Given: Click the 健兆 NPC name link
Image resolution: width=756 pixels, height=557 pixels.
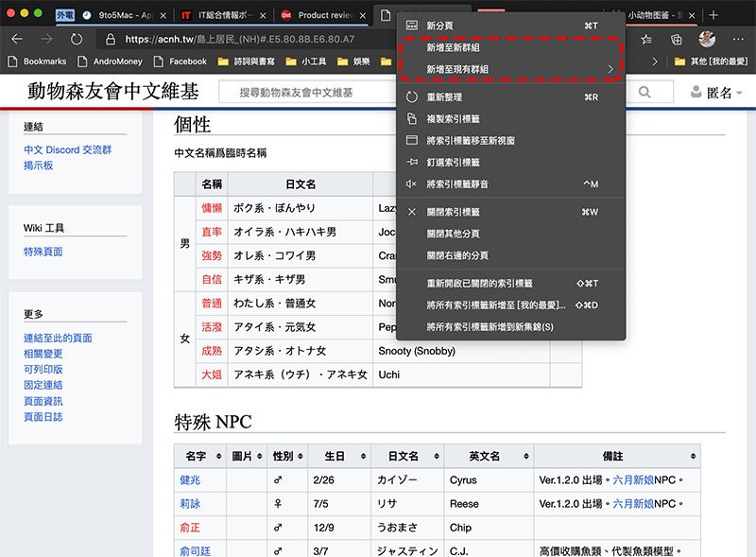Looking at the screenshot, I should [190, 479].
